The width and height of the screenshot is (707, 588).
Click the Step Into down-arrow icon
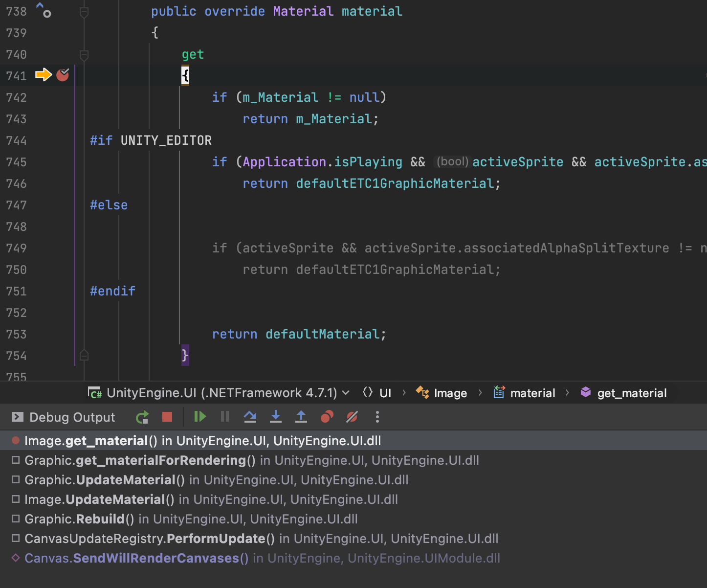tap(276, 417)
